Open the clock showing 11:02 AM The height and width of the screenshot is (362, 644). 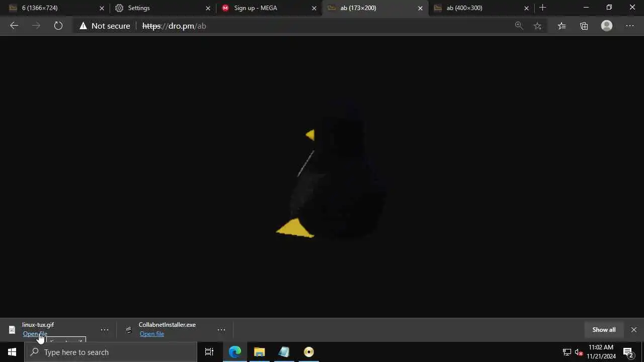tap(601, 352)
